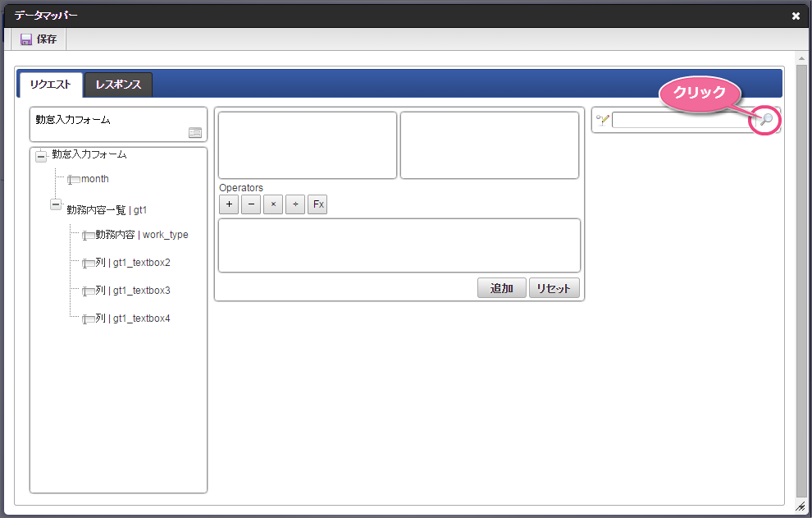
Task: Click the 追加 button
Action: tap(501, 288)
